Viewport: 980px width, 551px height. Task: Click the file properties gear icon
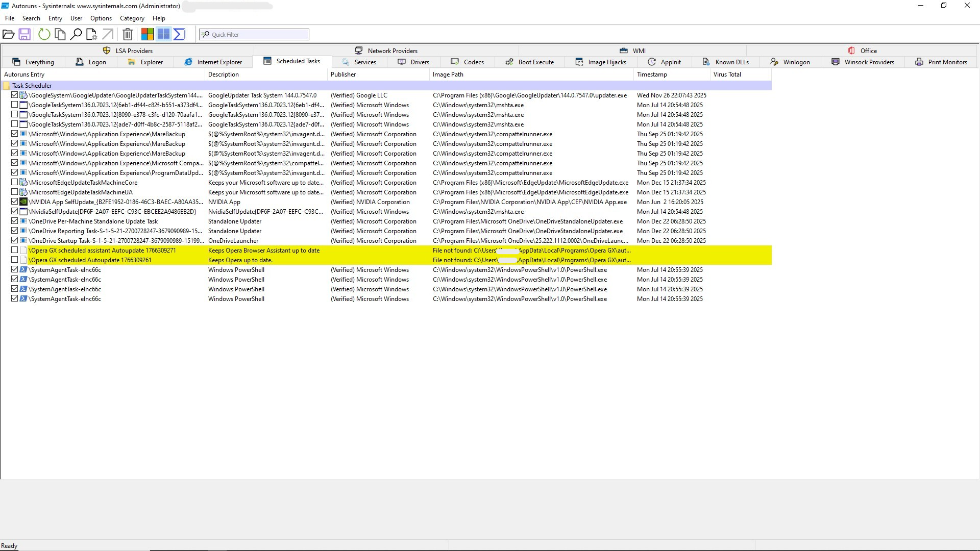(92, 34)
